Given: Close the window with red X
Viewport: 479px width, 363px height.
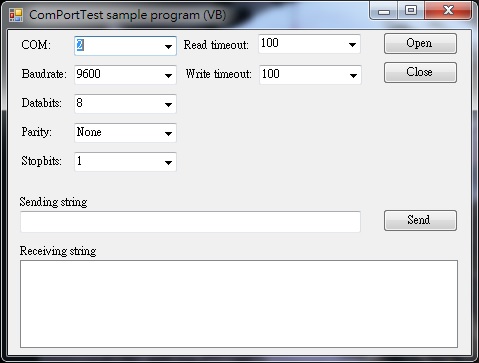Looking at the screenshot, I should tap(448, 11).
